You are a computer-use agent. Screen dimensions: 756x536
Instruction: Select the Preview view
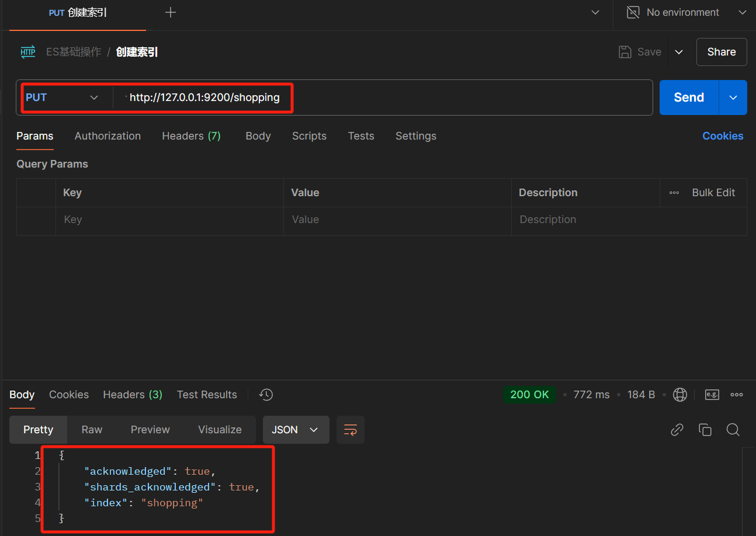[x=150, y=430]
